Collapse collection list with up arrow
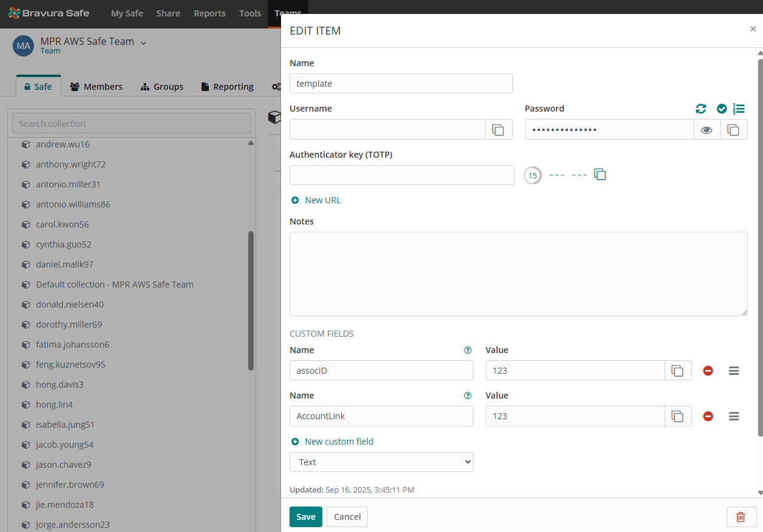Viewport: 763px width, 532px height. (251, 143)
